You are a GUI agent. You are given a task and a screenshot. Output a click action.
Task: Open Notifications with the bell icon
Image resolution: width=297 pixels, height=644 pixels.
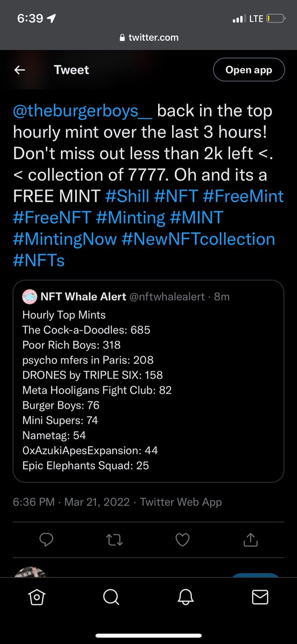coord(185,596)
